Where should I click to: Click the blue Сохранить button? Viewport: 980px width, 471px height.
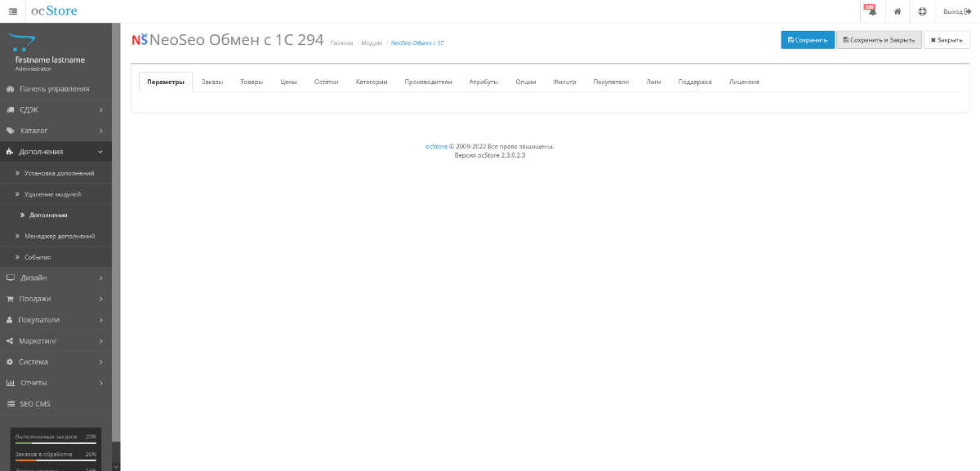(x=808, y=40)
